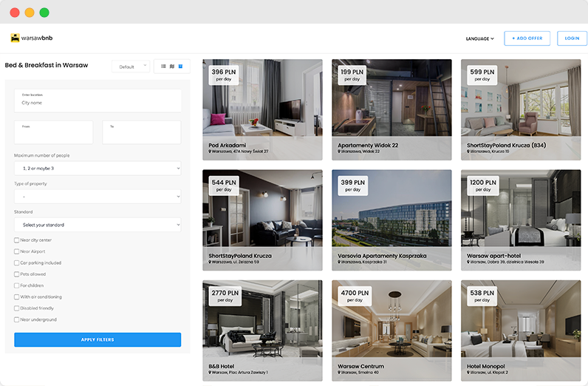This screenshot has height=386, width=588.
Task: Select the grid view icon
Action: coord(181,67)
